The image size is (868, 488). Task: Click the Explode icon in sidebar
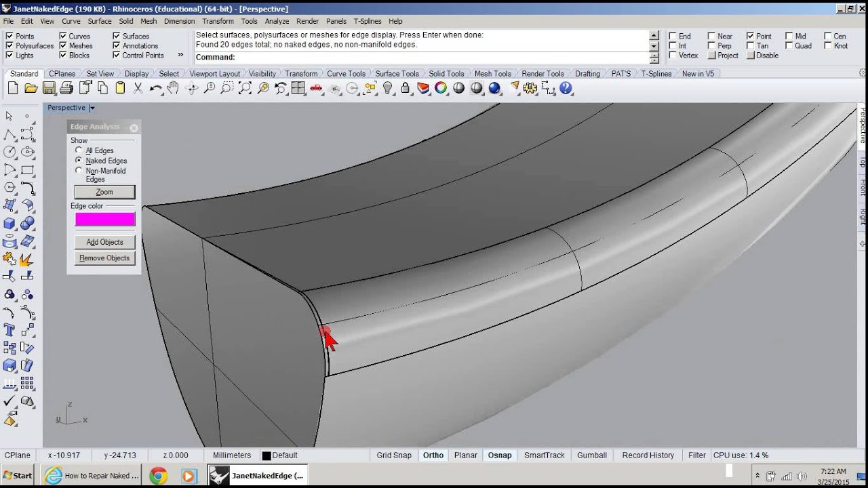coord(27,258)
